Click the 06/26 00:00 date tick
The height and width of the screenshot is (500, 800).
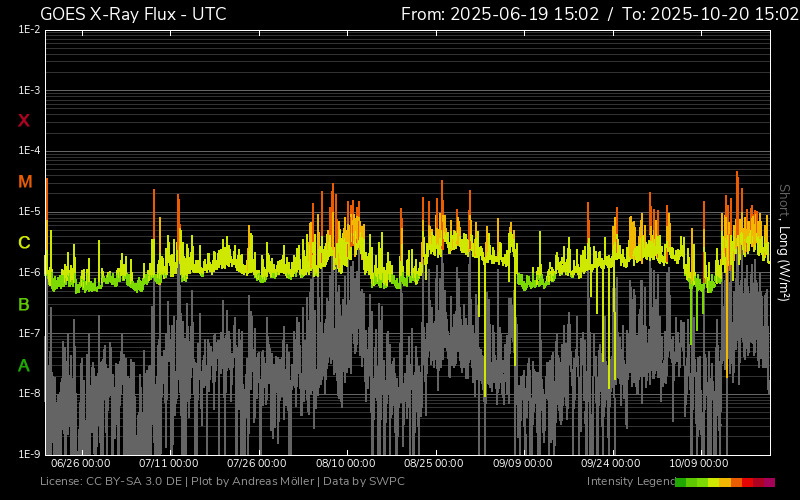(x=80, y=464)
